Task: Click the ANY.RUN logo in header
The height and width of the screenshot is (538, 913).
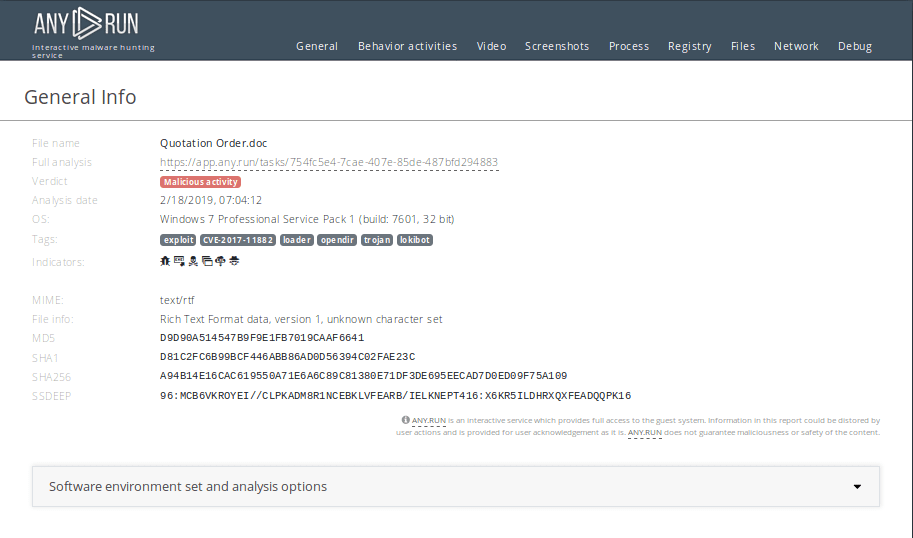Action: pos(86,24)
